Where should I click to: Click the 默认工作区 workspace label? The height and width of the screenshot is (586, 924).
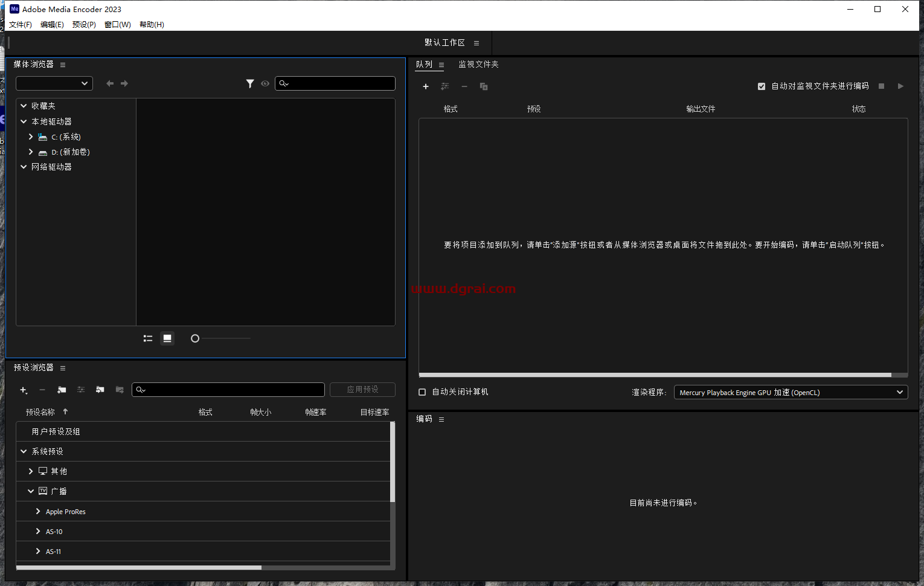pos(445,42)
